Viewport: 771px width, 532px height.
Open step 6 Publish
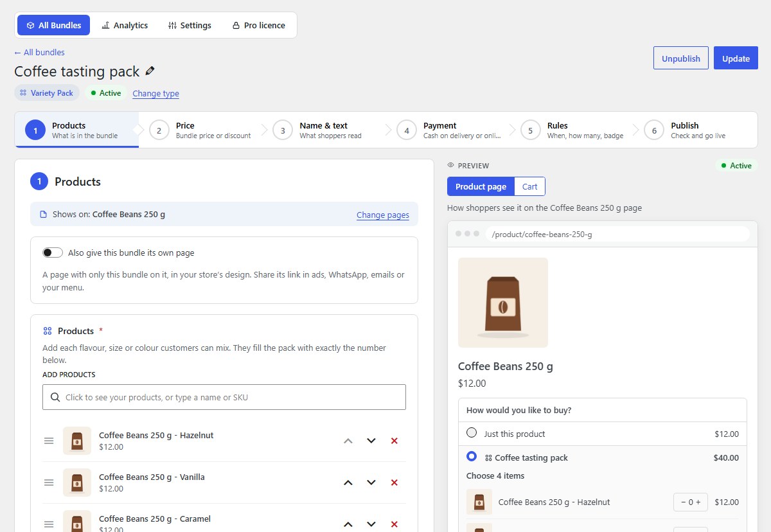(696, 130)
